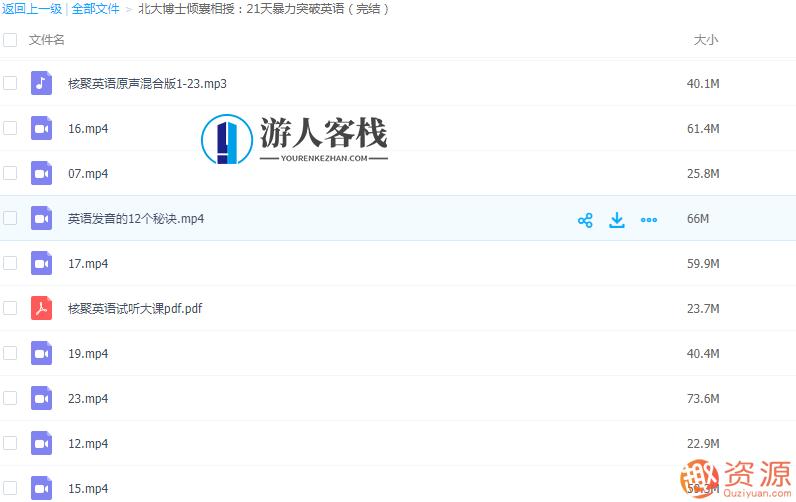Tick the select-all checkbox beside 文件名

(10, 40)
